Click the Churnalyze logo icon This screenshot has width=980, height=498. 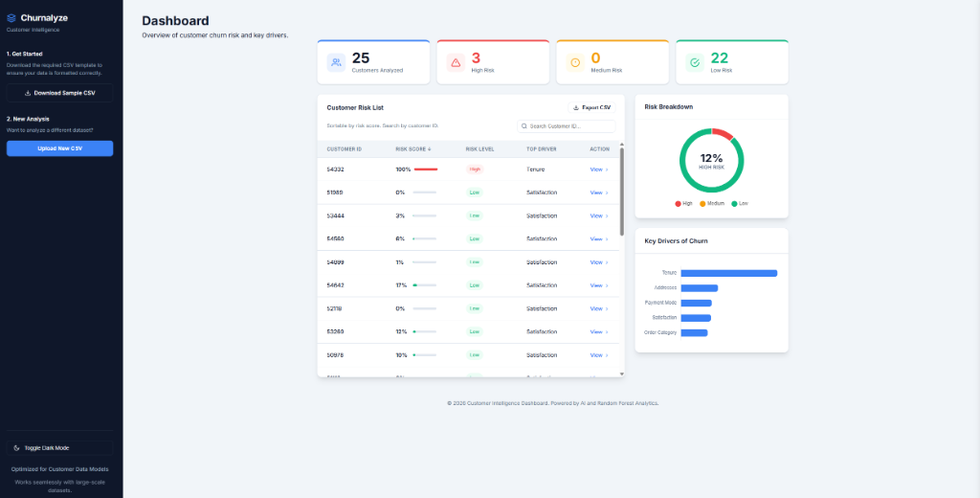click(11, 18)
